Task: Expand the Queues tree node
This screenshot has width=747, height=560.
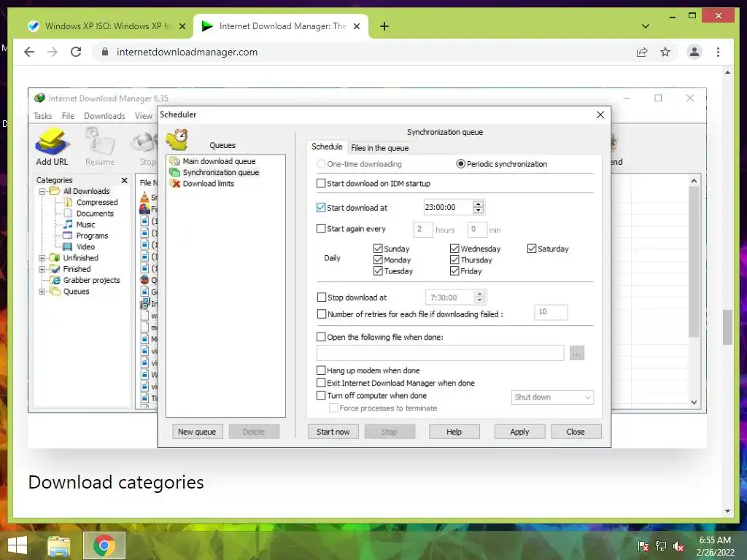Action: [42, 292]
